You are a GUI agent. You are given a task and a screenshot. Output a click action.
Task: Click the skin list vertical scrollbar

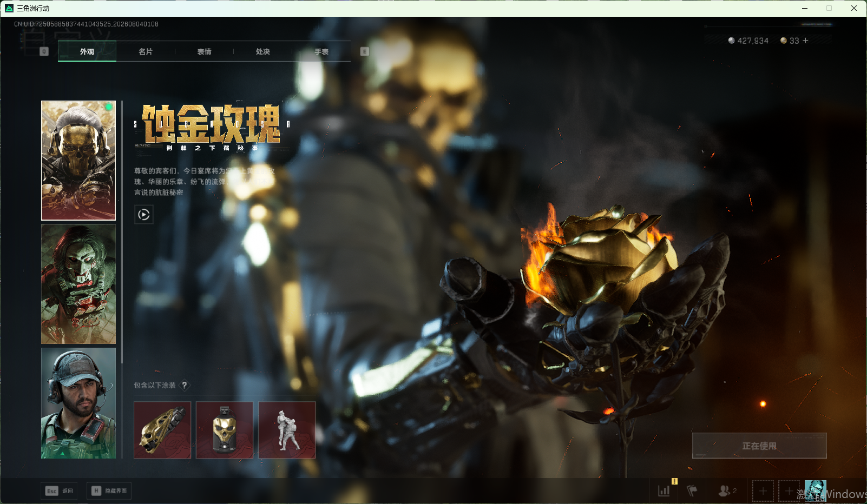122,232
